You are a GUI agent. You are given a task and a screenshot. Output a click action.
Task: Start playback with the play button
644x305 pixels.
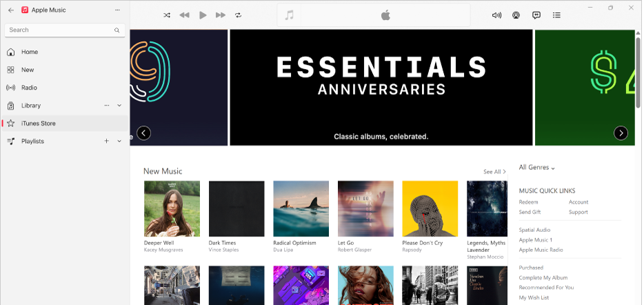pos(203,15)
